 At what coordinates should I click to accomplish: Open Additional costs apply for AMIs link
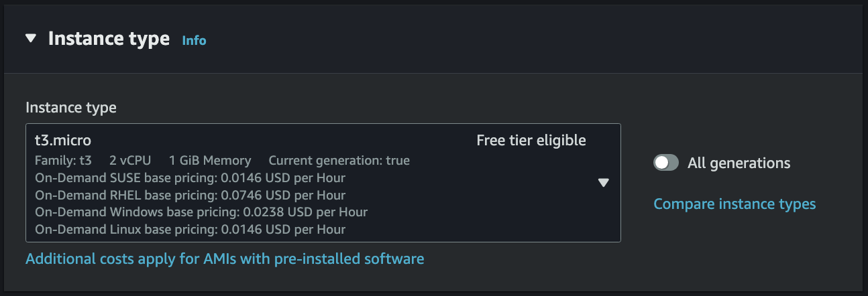[x=225, y=258]
